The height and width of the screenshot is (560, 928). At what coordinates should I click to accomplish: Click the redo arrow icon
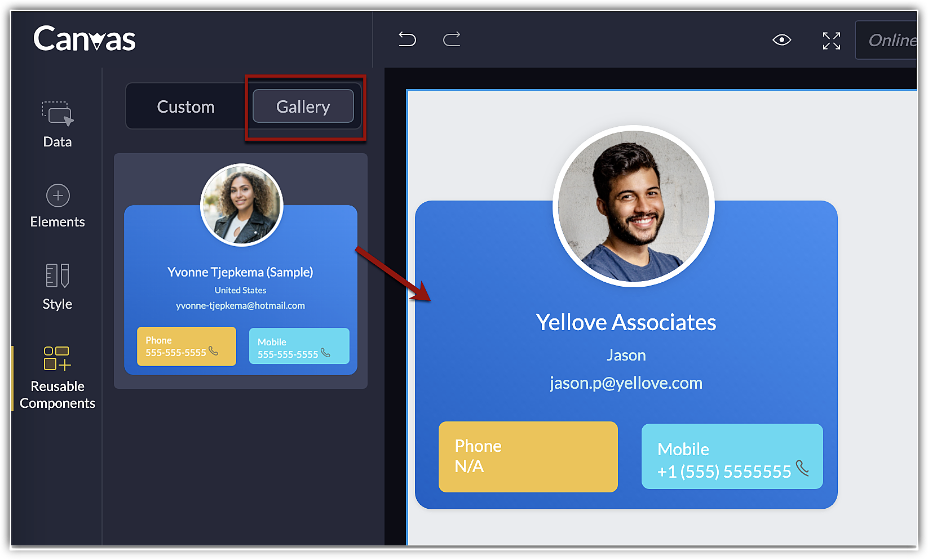[x=452, y=39]
